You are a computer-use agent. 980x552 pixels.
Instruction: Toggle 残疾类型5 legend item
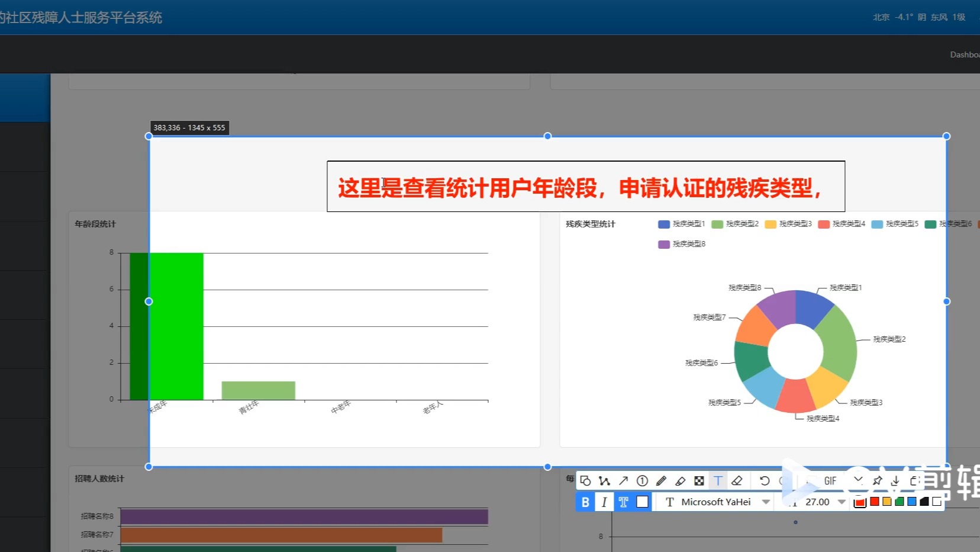pyautogui.click(x=895, y=224)
